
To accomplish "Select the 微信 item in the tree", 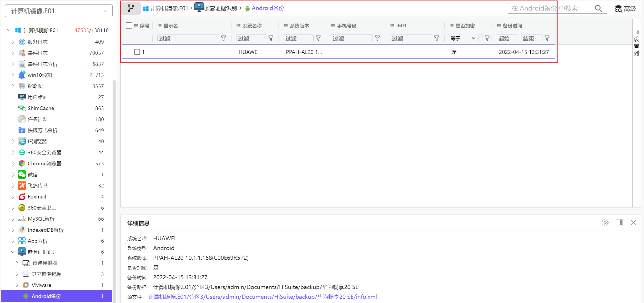I will coord(33,175).
